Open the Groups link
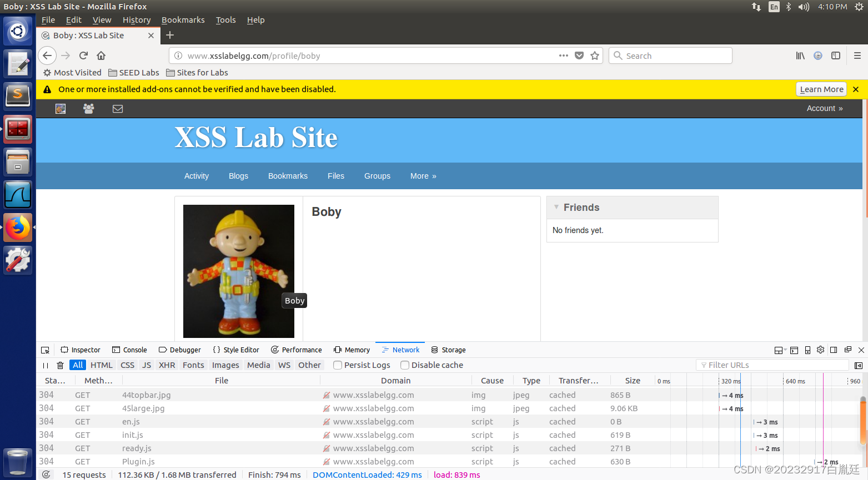The width and height of the screenshot is (868, 480). tap(377, 176)
